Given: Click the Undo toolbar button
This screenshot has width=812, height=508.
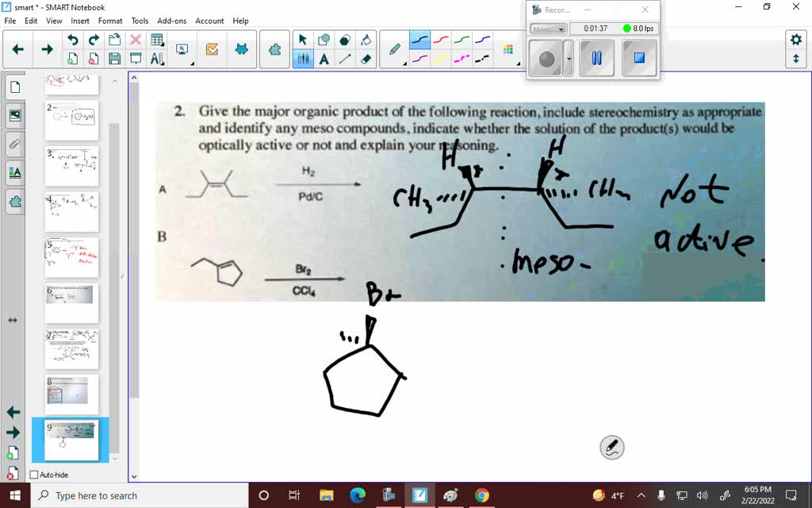Looking at the screenshot, I should click(x=74, y=38).
